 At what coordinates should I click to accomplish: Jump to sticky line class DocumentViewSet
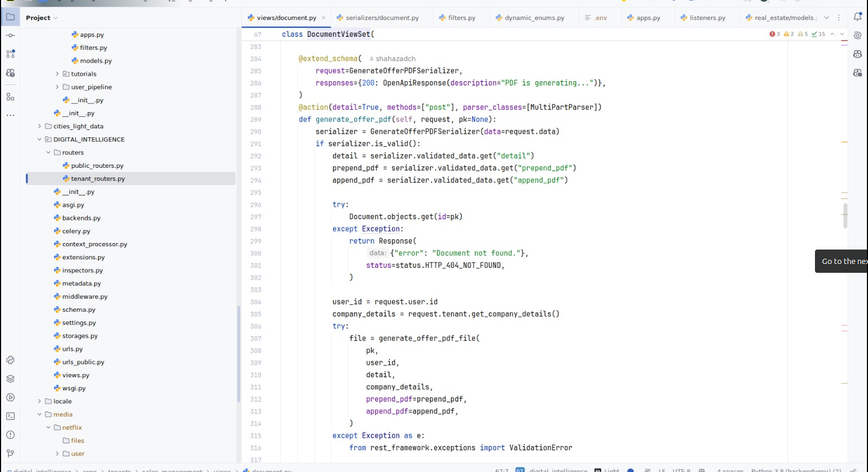click(328, 34)
